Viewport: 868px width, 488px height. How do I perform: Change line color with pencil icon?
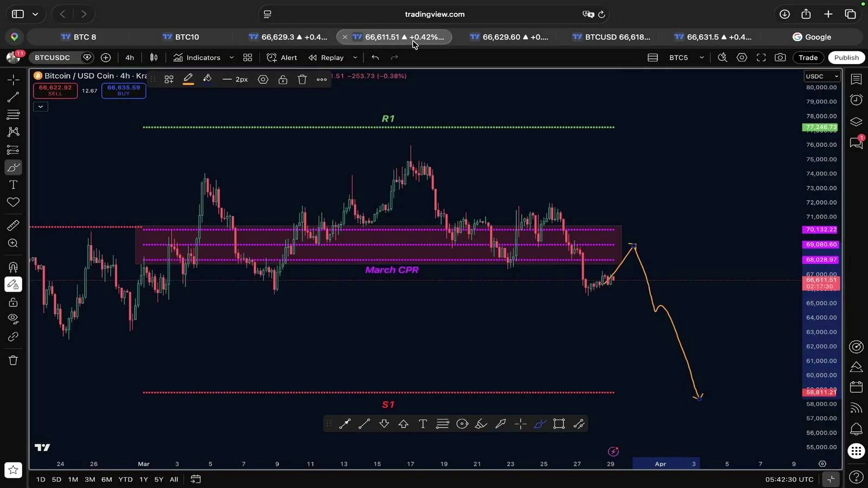pos(188,79)
